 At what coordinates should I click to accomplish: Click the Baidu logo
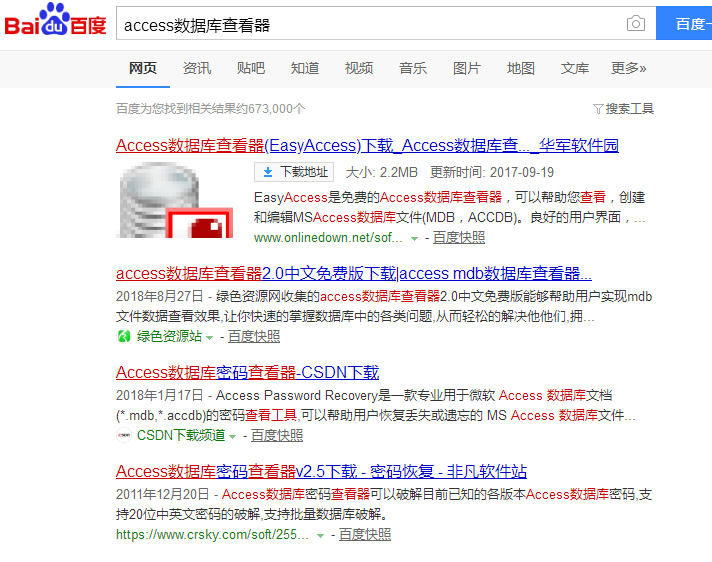pos(55,24)
